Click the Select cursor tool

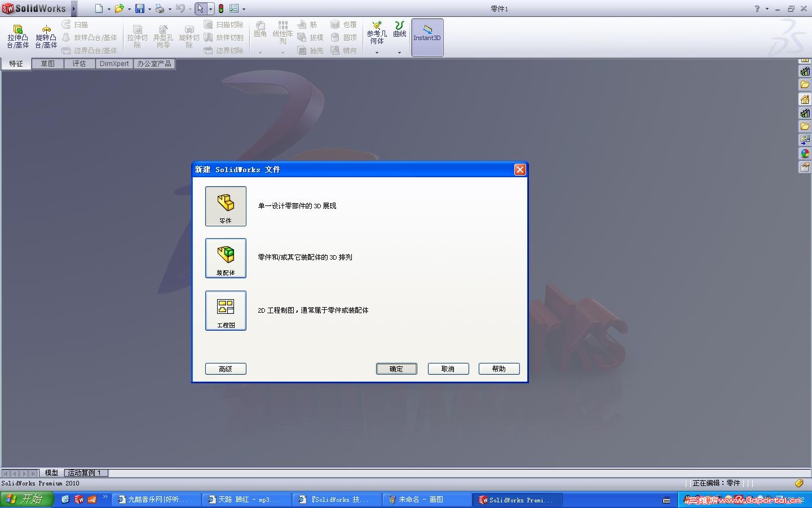point(200,8)
